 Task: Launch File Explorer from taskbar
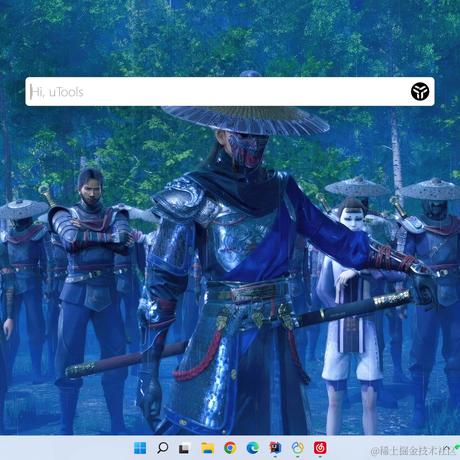207,448
